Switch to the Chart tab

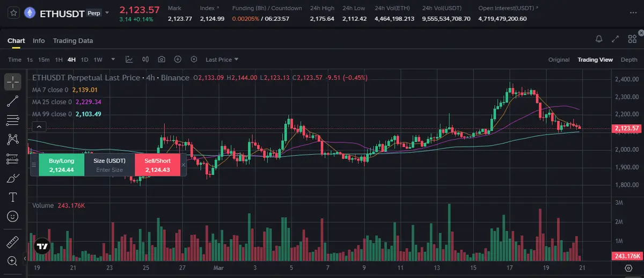(x=16, y=41)
